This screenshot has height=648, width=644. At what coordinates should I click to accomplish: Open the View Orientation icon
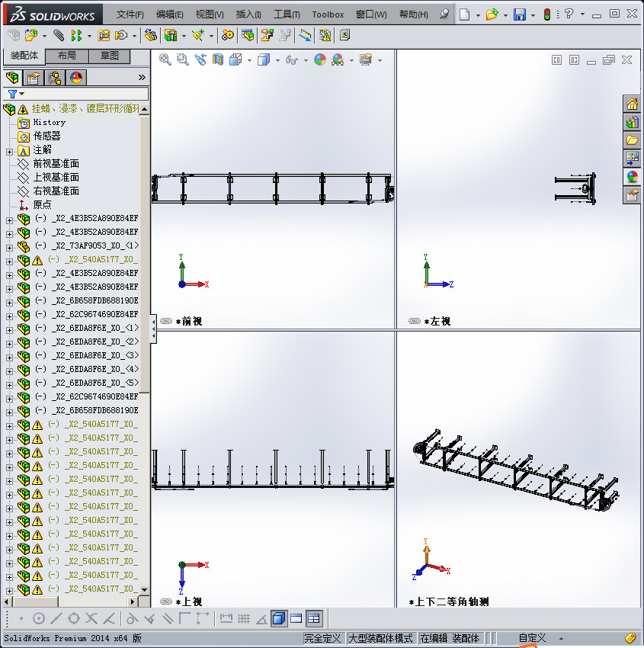coord(235,60)
